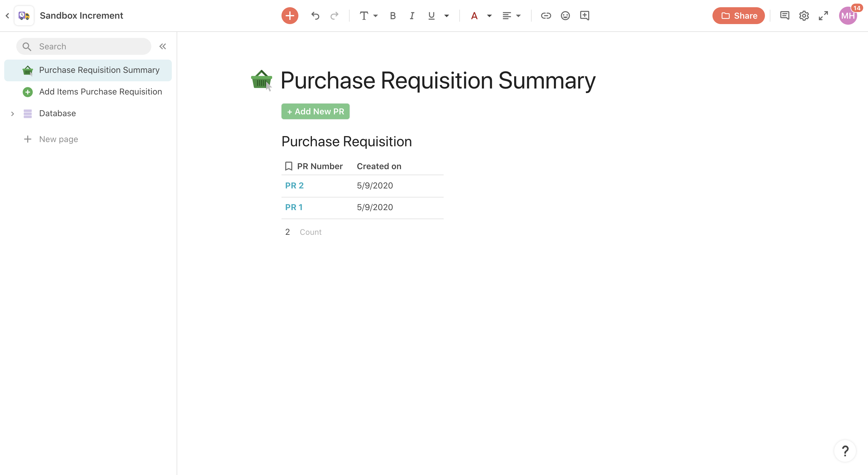Click the red plus insert button

click(289, 15)
